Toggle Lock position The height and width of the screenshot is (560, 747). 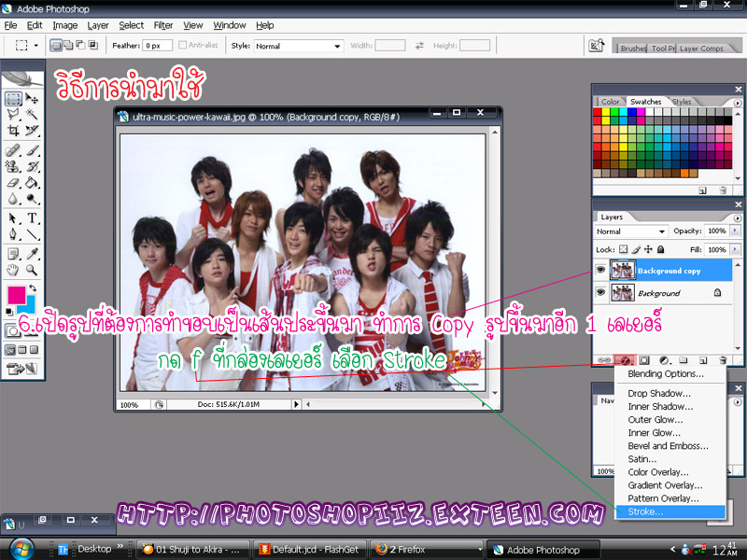point(648,249)
